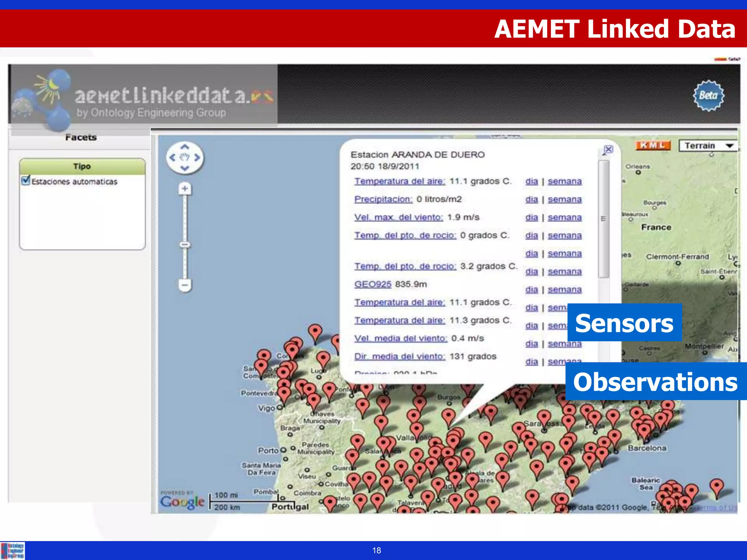Click semana link in Vel. max. del viento row
Screen dimensions: 747x560
[x=565, y=217]
